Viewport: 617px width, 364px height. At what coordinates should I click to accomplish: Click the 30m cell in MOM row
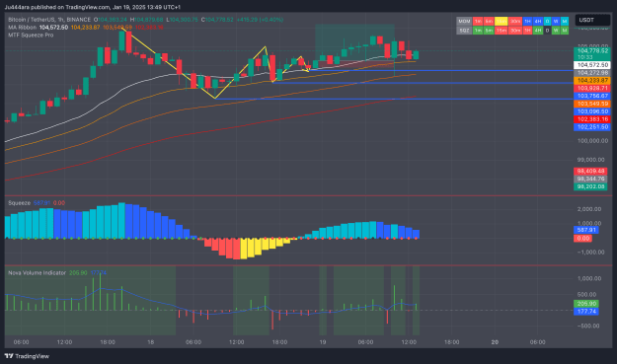tap(515, 22)
